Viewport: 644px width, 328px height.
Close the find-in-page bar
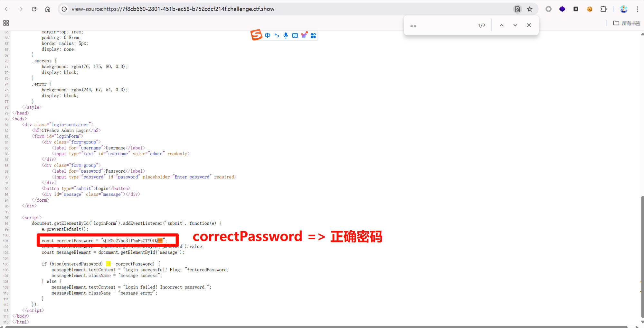coord(529,25)
